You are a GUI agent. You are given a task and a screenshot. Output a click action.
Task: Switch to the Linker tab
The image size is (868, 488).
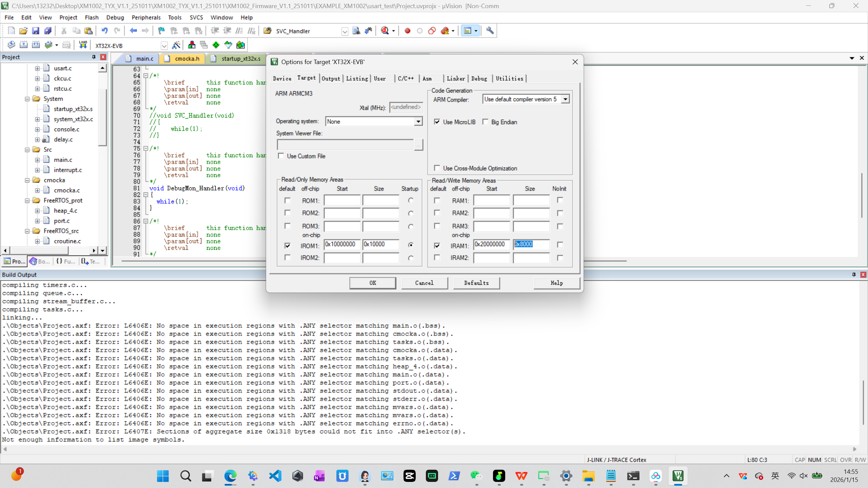click(455, 79)
